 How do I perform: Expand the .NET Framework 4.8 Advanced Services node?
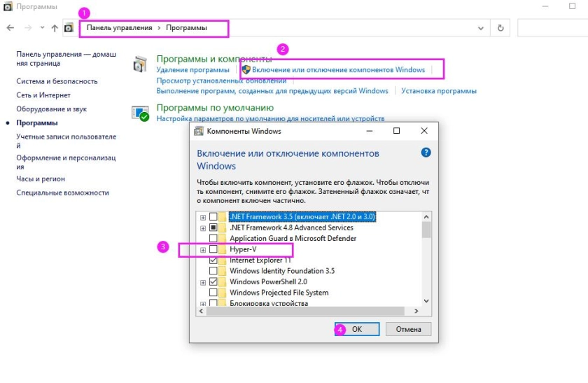click(x=203, y=228)
